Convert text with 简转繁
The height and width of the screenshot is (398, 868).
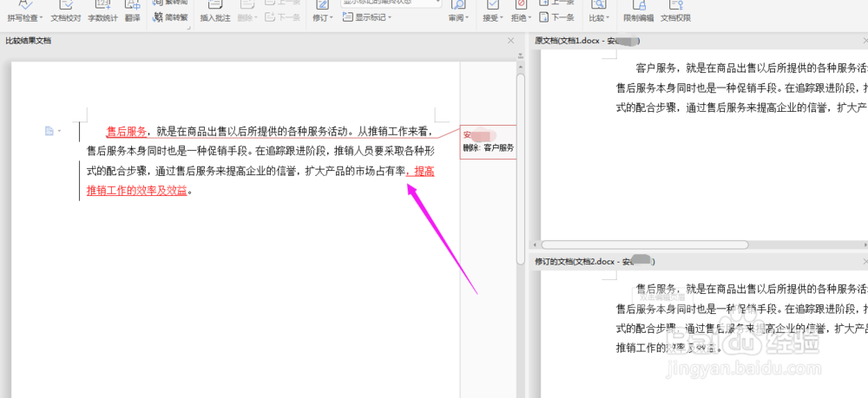(x=171, y=17)
